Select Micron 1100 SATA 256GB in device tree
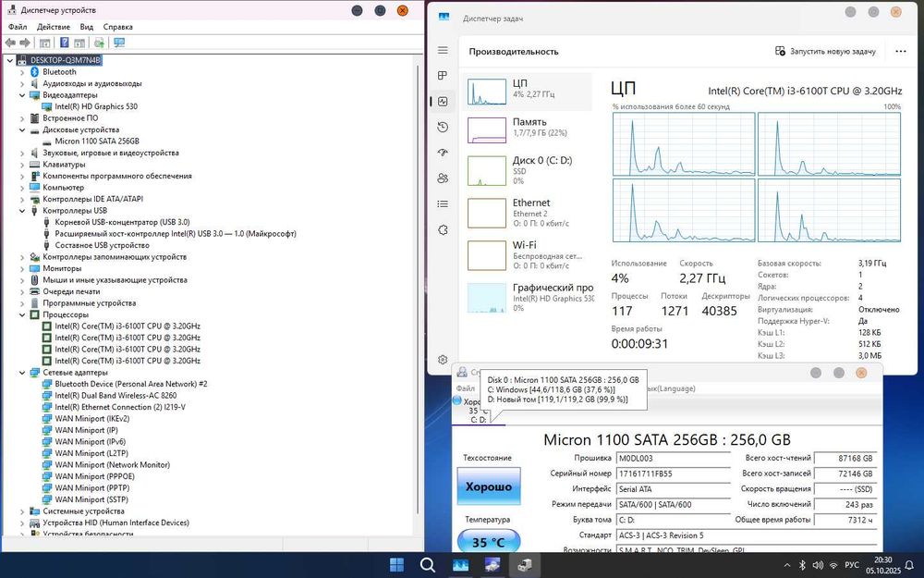This screenshot has width=924, height=578. tap(97, 141)
